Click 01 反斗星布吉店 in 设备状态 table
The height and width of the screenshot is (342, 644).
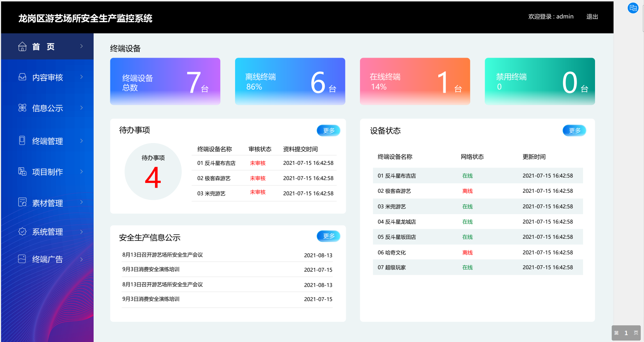(397, 176)
